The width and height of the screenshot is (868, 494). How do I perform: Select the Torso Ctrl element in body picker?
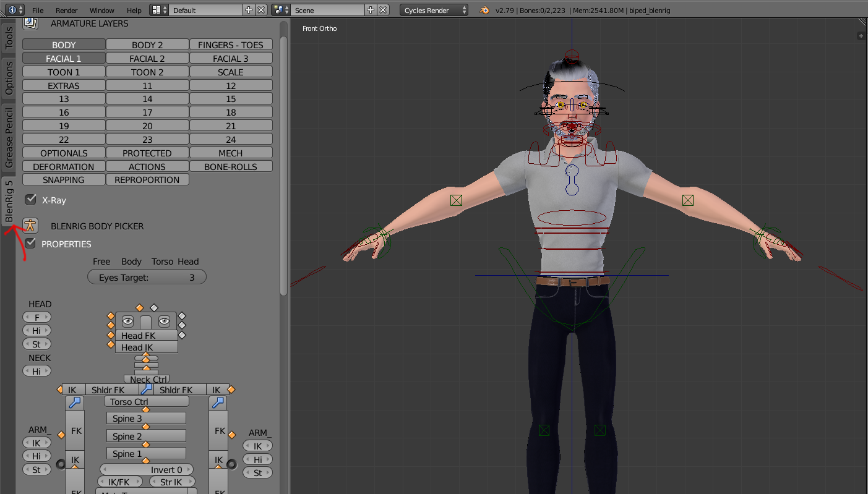pyautogui.click(x=146, y=401)
